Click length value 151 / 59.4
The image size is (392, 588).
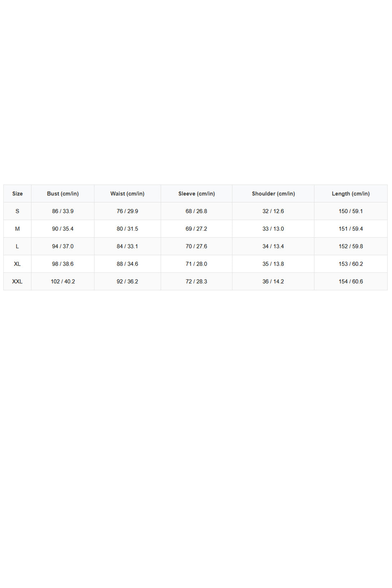point(351,229)
